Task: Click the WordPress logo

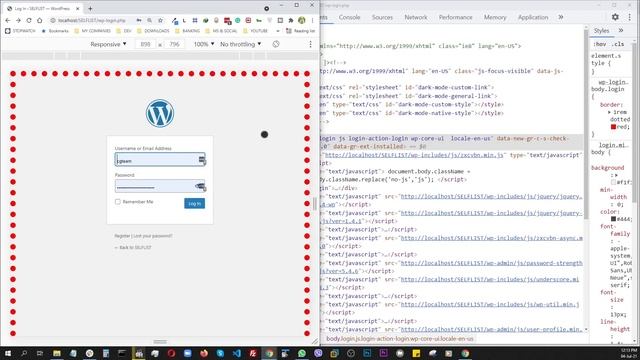Action: coord(160,113)
